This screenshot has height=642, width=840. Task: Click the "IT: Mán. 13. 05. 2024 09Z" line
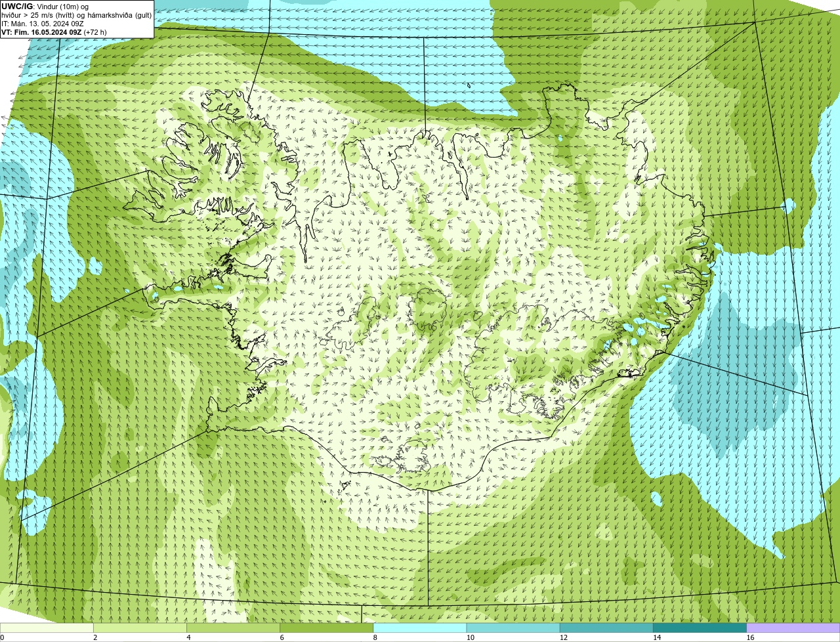point(43,24)
